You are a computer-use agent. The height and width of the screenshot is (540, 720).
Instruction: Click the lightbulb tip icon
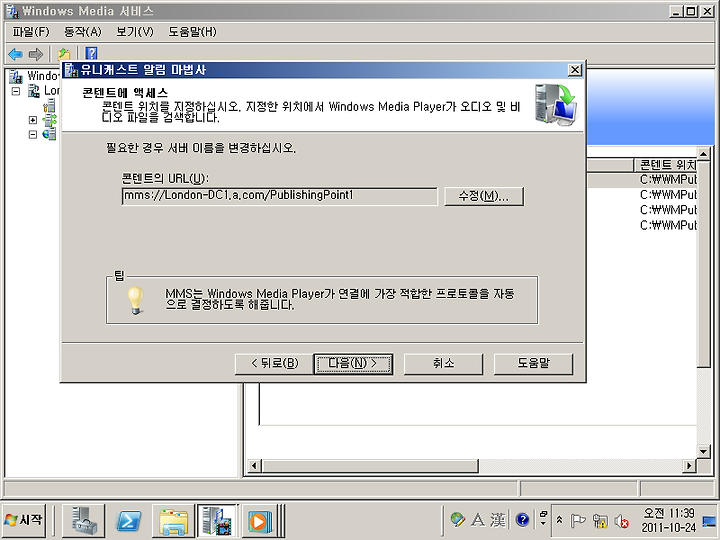click(x=135, y=300)
